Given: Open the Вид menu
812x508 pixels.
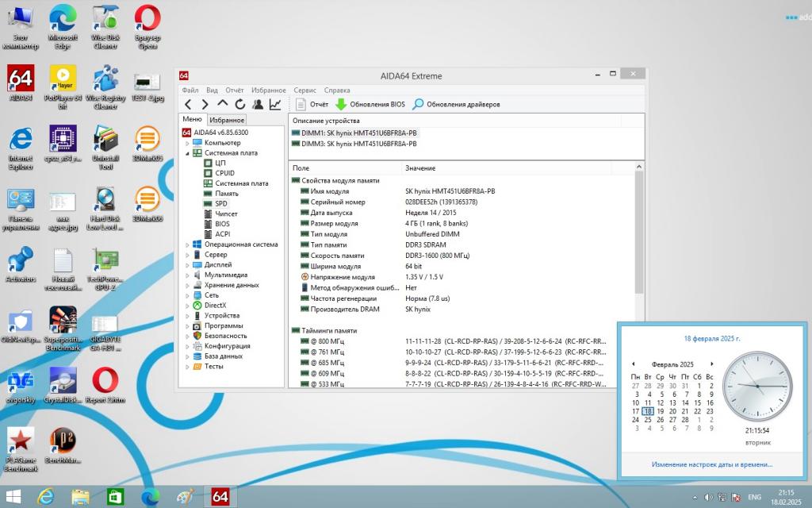Looking at the screenshot, I should (212, 90).
